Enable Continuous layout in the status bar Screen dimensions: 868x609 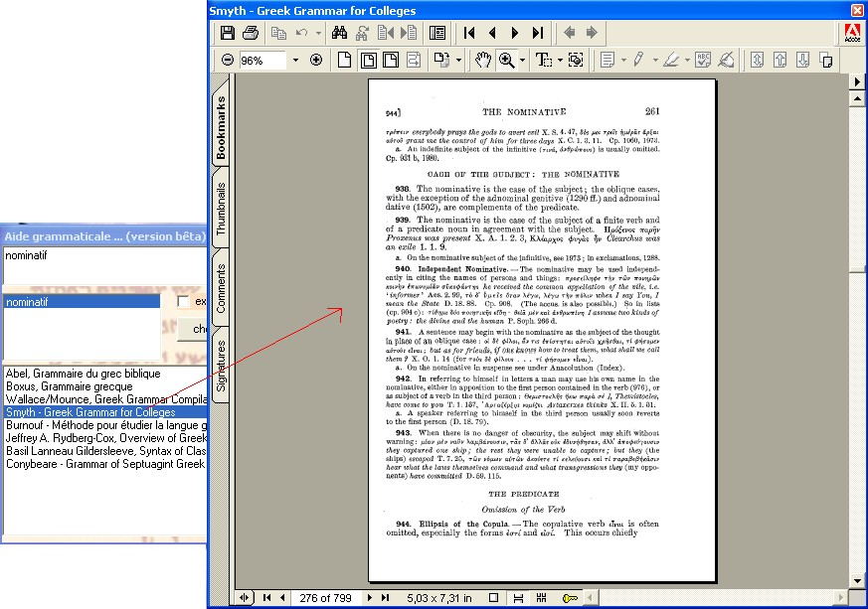[518, 598]
